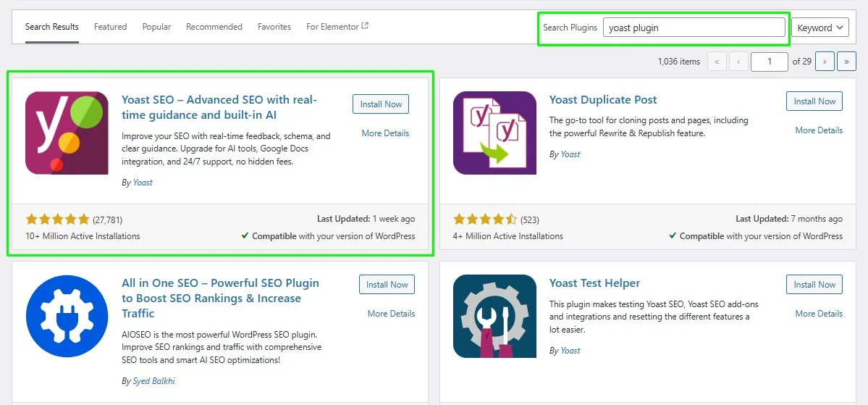
Task: Install the Yoast SEO plugin now
Action: (381, 104)
